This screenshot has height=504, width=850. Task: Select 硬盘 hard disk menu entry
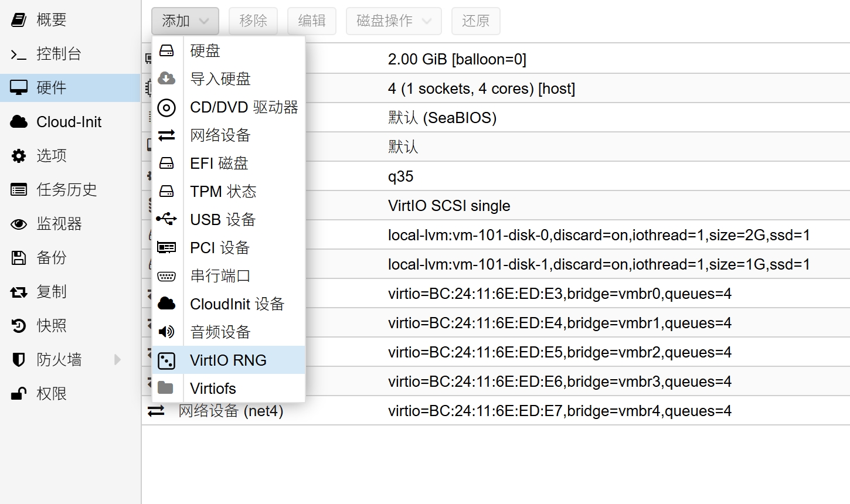[x=205, y=51]
